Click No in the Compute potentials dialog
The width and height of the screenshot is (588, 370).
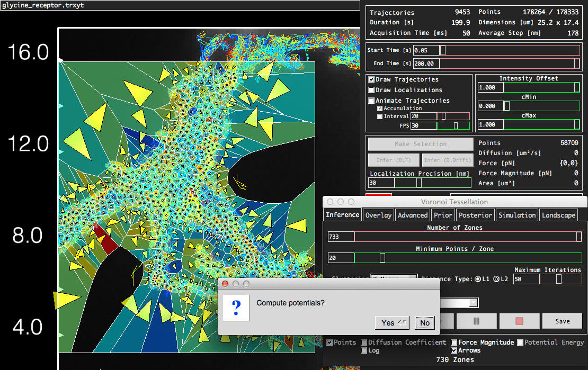[x=424, y=323]
